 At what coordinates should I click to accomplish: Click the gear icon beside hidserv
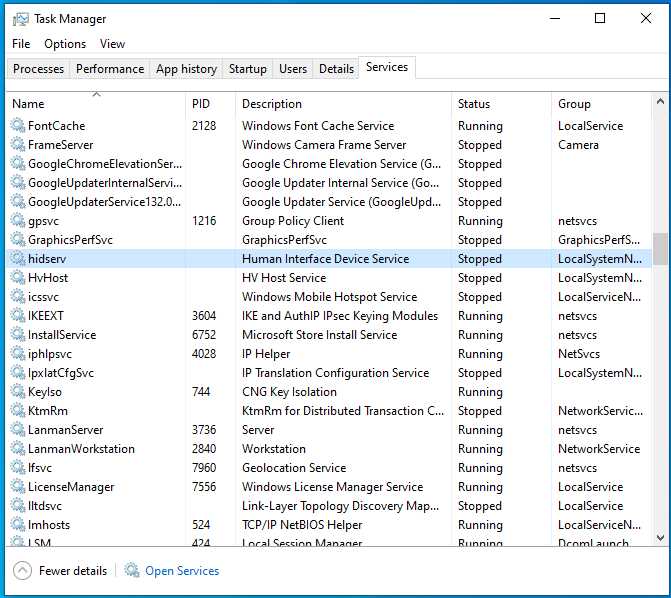pos(18,259)
